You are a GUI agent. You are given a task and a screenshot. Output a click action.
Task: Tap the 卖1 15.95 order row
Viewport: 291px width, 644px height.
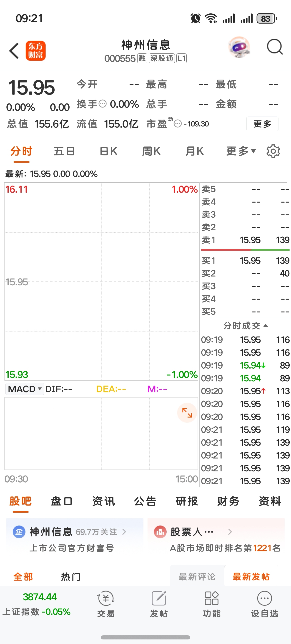click(x=245, y=240)
